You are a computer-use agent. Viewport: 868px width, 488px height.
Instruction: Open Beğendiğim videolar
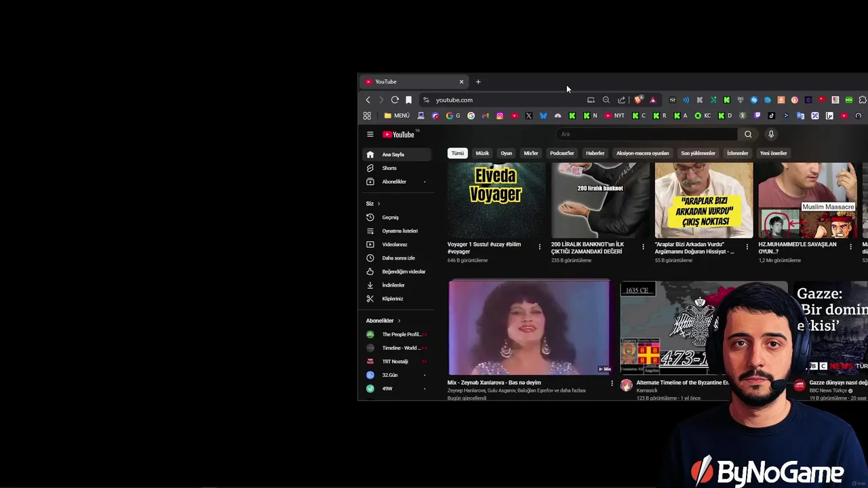point(397,272)
